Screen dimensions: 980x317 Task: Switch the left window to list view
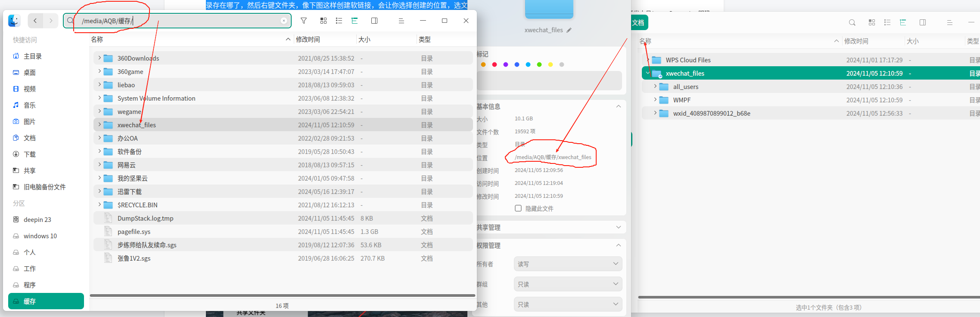[x=339, y=21]
